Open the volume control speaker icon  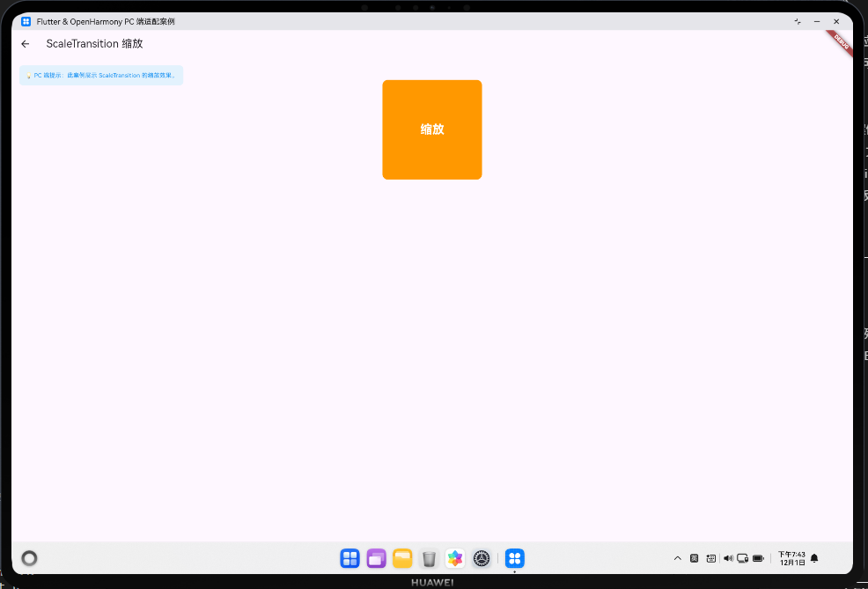click(x=729, y=558)
